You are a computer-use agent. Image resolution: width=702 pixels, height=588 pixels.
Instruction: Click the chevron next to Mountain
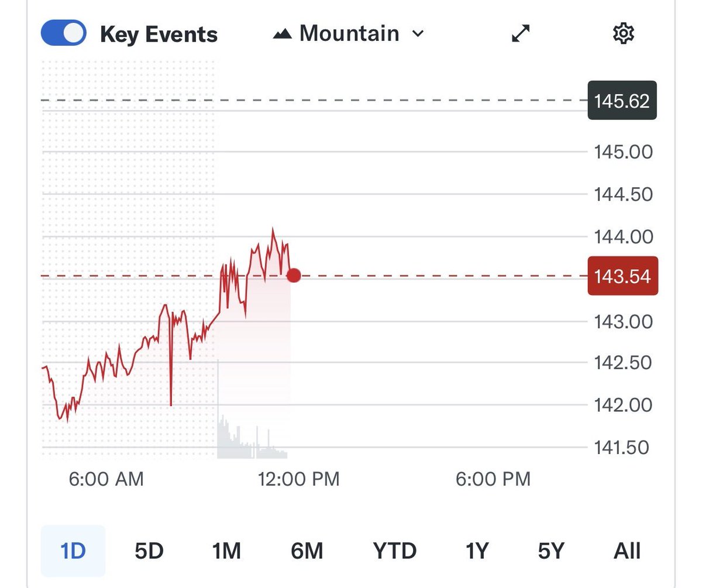pyautogui.click(x=418, y=33)
